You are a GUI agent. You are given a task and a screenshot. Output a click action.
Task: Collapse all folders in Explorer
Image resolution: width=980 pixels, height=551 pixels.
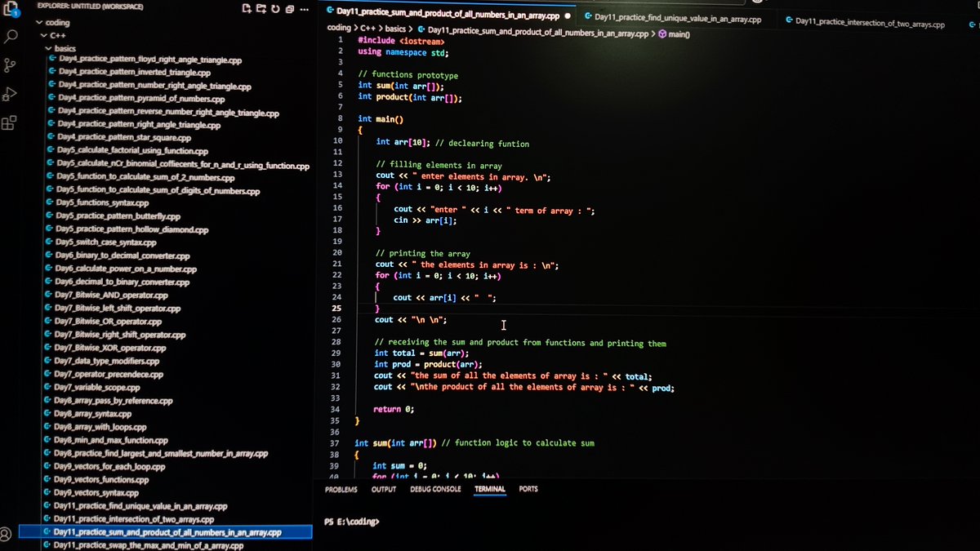289,9
